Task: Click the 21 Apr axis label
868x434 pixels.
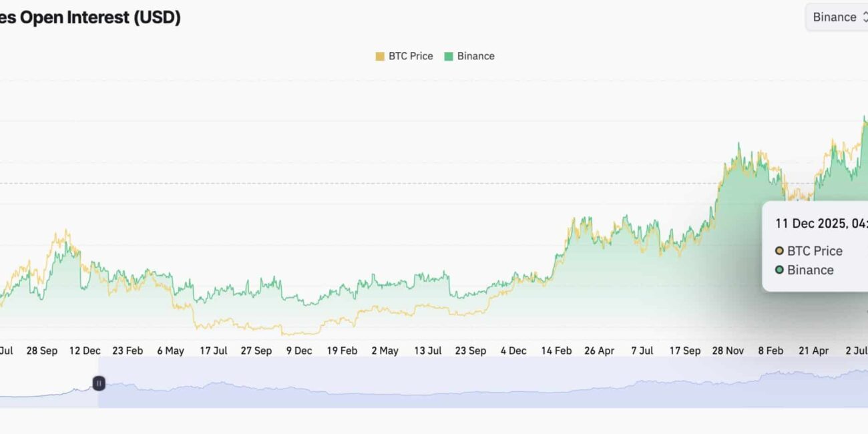Action: pos(813,351)
